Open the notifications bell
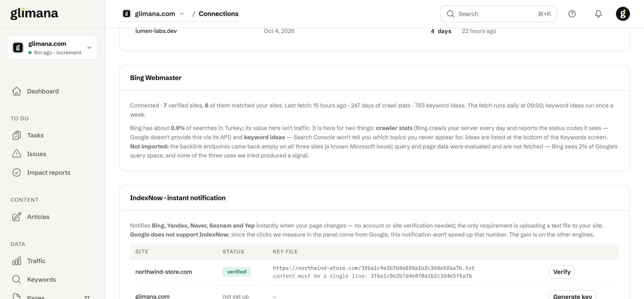The height and width of the screenshot is (299, 644). tap(598, 14)
